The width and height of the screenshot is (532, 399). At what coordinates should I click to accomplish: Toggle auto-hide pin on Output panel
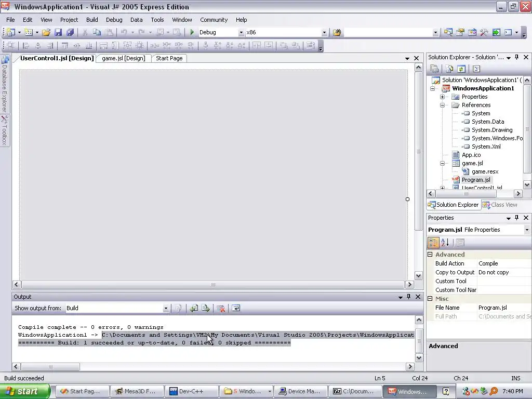[x=408, y=297]
